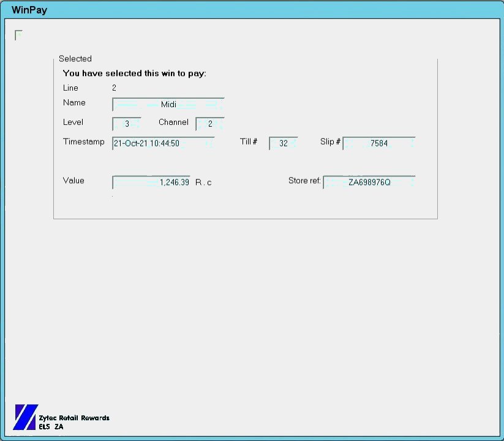Click the Selected group box label
Image resolution: width=504 pixels, height=441 pixels.
tap(75, 59)
